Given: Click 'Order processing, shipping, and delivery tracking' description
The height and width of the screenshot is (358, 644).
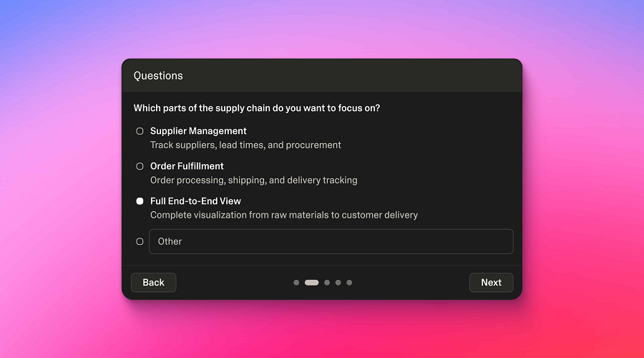Looking at the screenshot, I should click(x=253, y=180).
